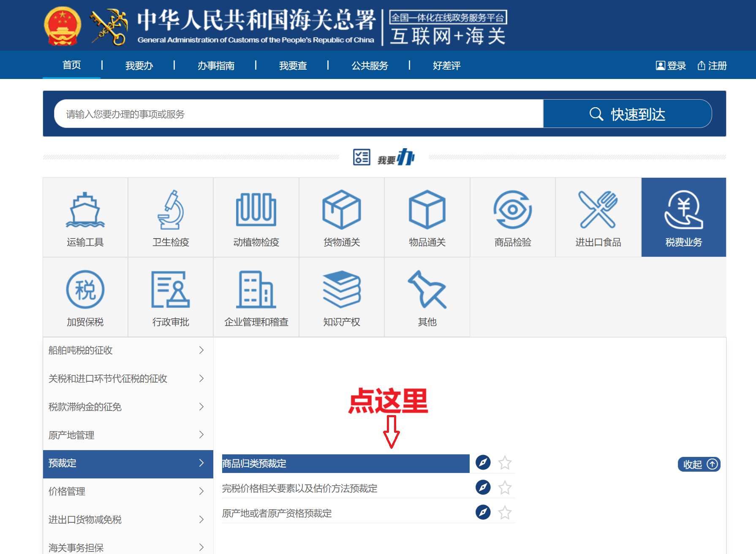Open the 货物通关 box icon category
This screenshot has width=756, height=554.
click(341, 210)
